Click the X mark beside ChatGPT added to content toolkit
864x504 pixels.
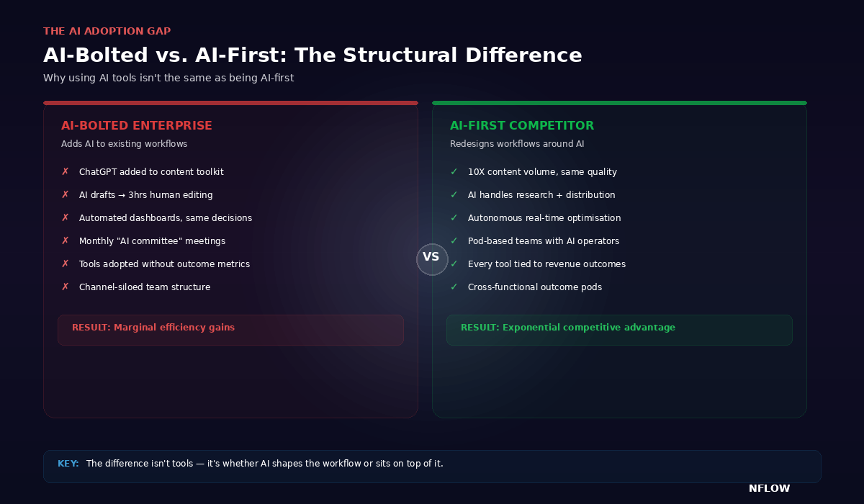coord(65,172)
